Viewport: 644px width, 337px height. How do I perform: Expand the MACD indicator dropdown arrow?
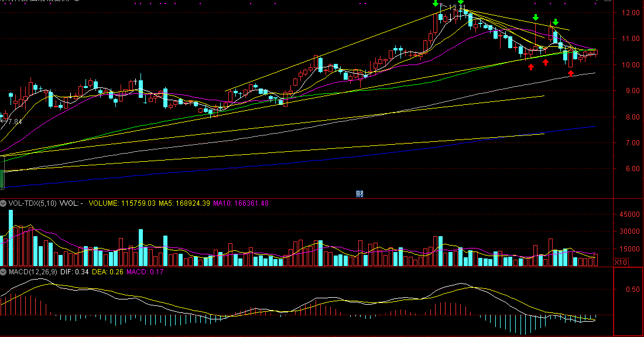[4, 272]
